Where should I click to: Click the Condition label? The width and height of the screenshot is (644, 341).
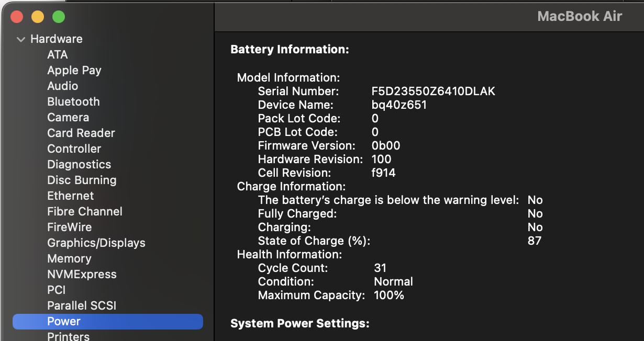pos(286,281)
